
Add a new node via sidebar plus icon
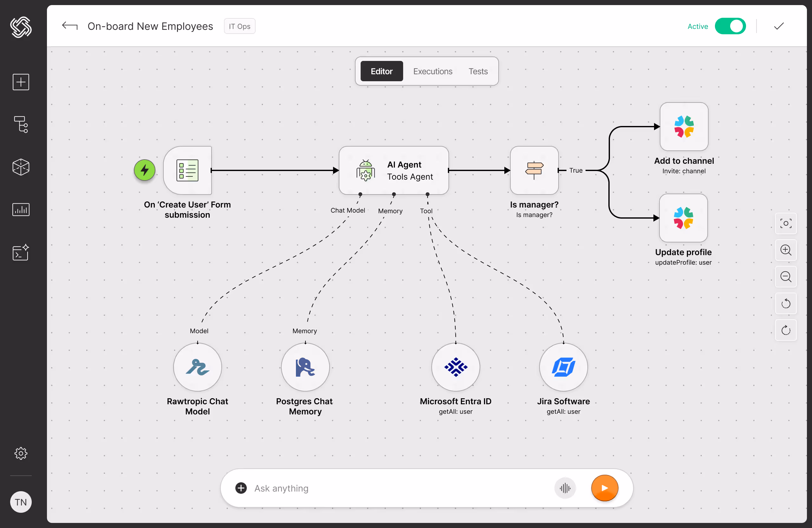[21, 82]
